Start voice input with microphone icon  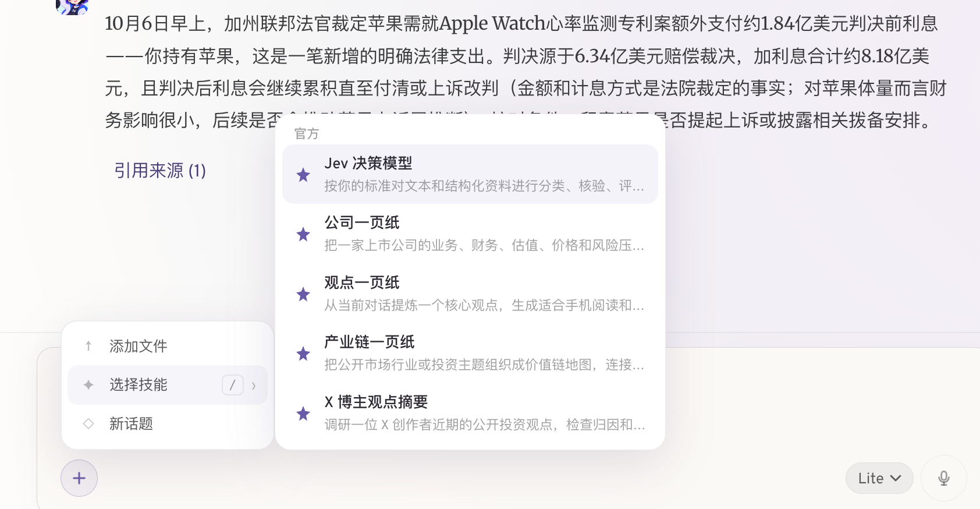[x=944, y=478]
